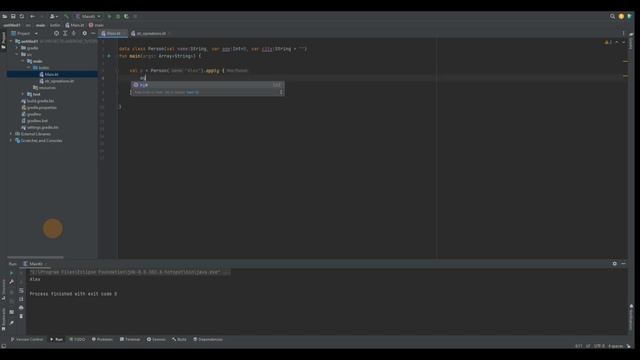Screen dimensions: 640x360
Task: Open the Problems tool window
Action: tap(102, 339)
